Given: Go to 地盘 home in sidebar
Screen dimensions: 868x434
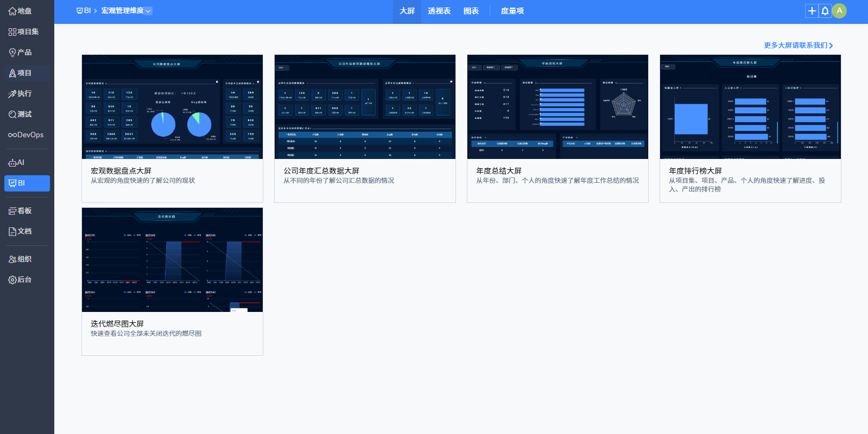Looking at the screenshot, I should point(21,11).
